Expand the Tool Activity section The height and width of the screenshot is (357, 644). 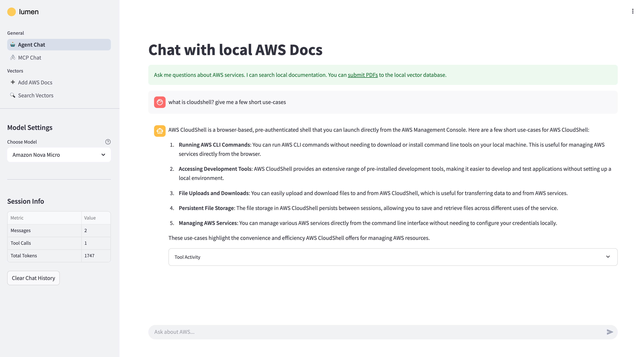(x=393, y=257)
